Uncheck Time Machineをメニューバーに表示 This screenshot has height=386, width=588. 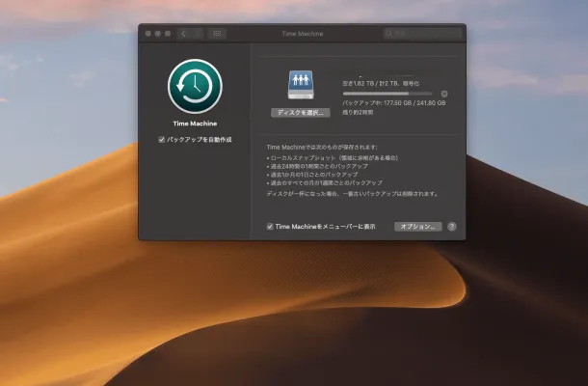[270, 226]
